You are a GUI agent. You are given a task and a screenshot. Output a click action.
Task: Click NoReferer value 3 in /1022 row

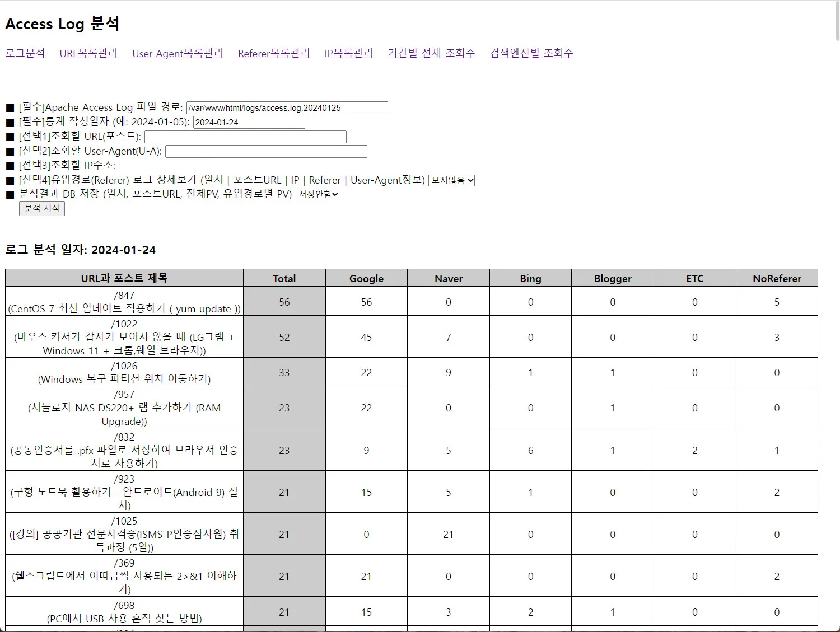pyautogui.click(x=777, y=337)
